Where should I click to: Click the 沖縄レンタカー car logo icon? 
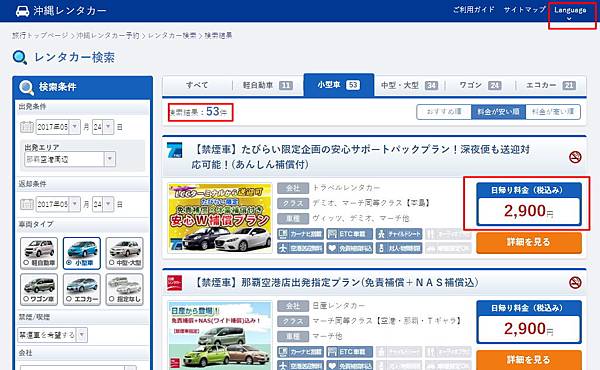(22, 11)
